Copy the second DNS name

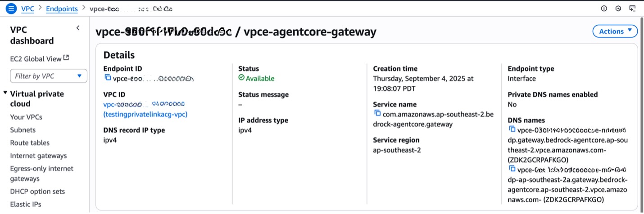click(512, 169)
